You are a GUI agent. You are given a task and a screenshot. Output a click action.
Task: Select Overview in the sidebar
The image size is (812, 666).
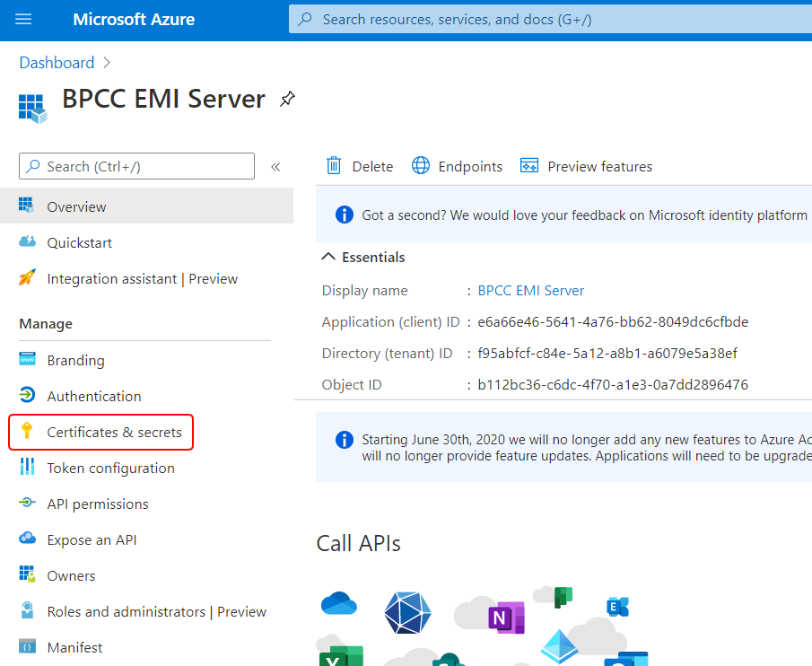point(146,206)
